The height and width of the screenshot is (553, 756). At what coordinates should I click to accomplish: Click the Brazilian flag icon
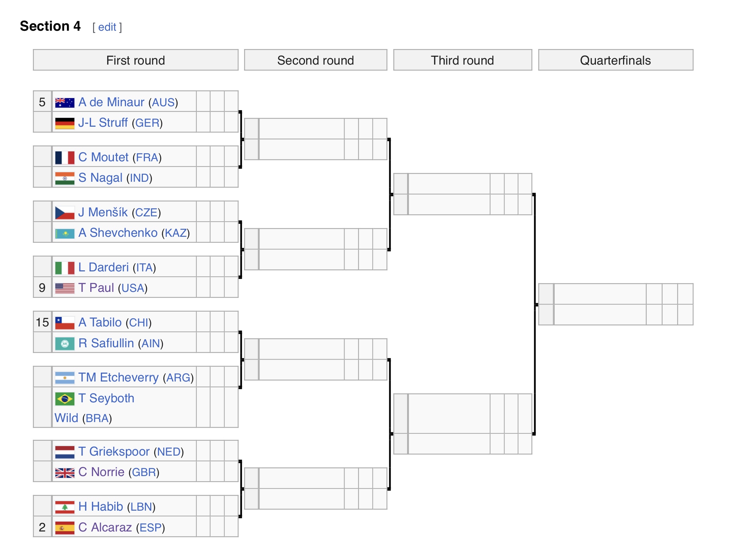(65, 399)
